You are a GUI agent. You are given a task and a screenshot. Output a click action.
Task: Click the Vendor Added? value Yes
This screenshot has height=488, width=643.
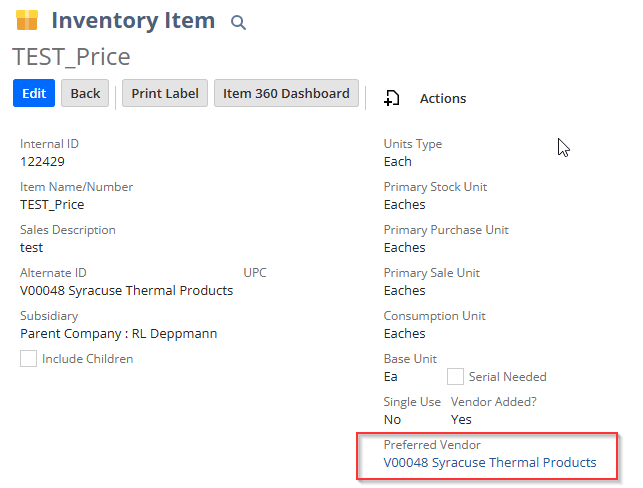tap(461, 420)
